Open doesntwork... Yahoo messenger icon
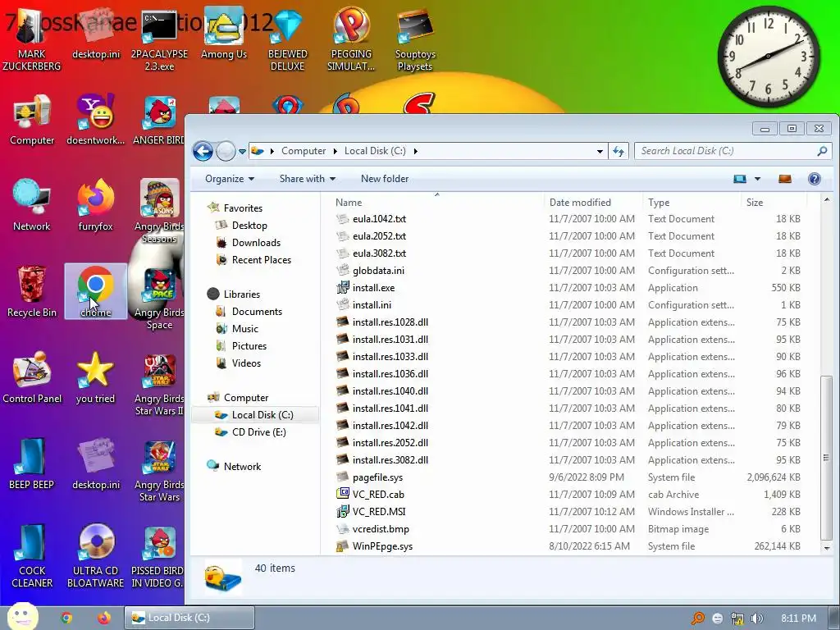840x630 pixels. 95,119
